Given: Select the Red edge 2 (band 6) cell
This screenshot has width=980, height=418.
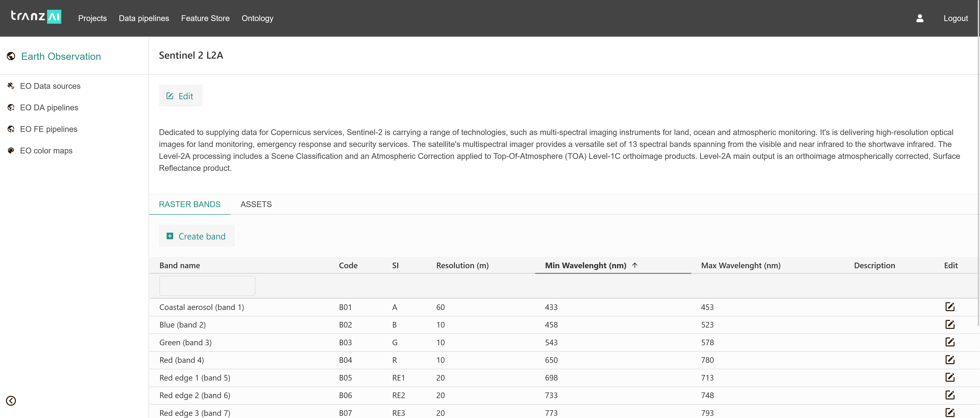Looking at the screenshot, I should point(195,395).
